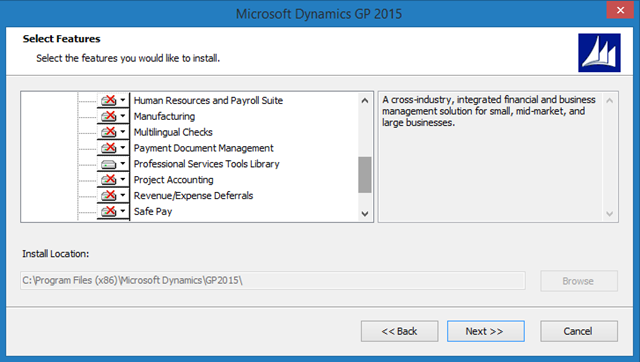Click the feature list scroll up arrow

[365, 100]
